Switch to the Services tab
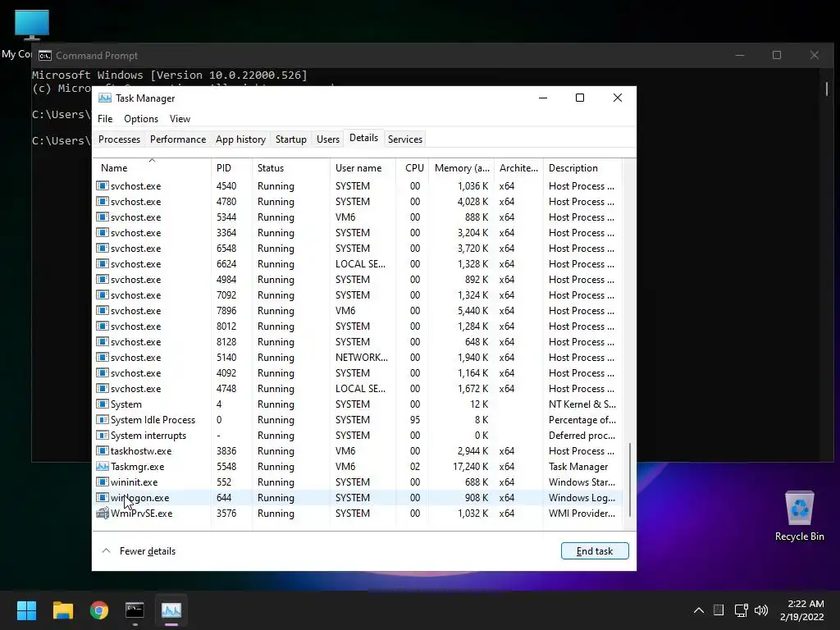This screenshot has height=630, width=840. coord(405,139)
